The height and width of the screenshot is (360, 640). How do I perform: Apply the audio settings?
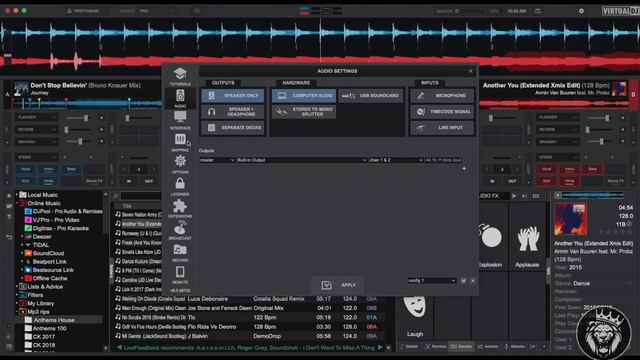tap(338, 285)
